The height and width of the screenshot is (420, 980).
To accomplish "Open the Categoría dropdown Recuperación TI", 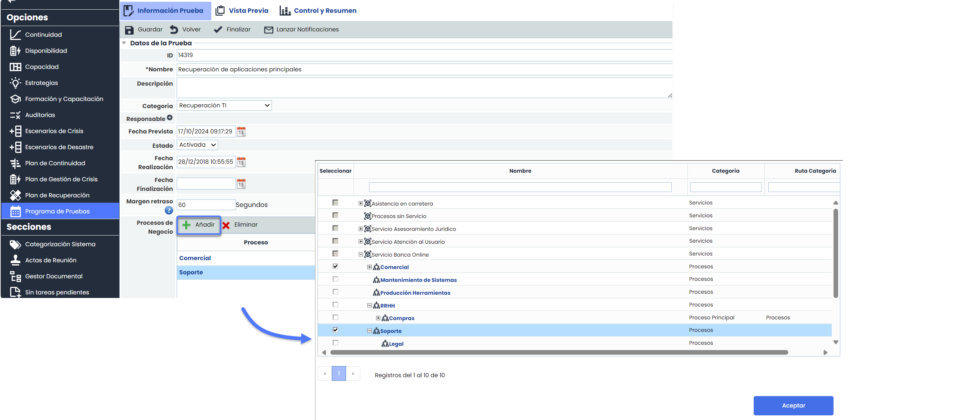I will (224, 106).
